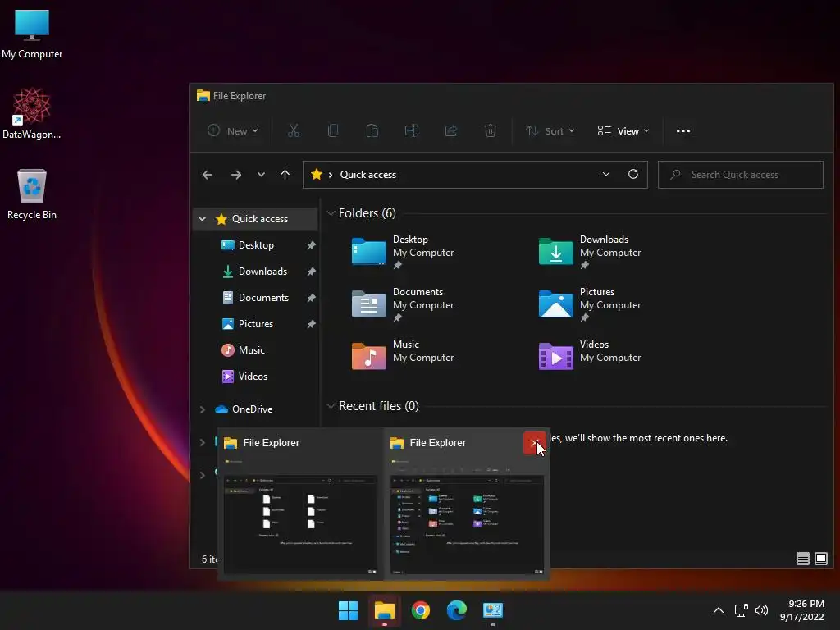Viewport: 840px width, 630px height.
Task: Unpin Documents using its sidebar pin
Action: [x=311, y=298]
